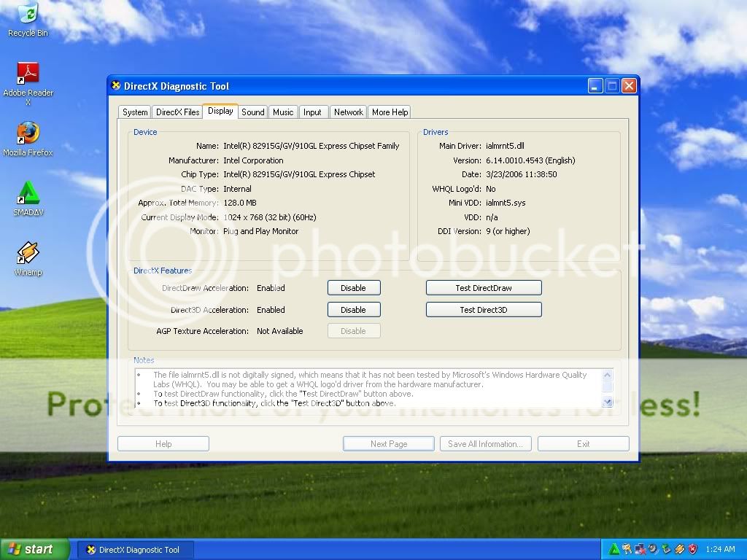Viewport: 747px width, 560px height.
Task: Open the Sound tab
Action: [252, 112]
